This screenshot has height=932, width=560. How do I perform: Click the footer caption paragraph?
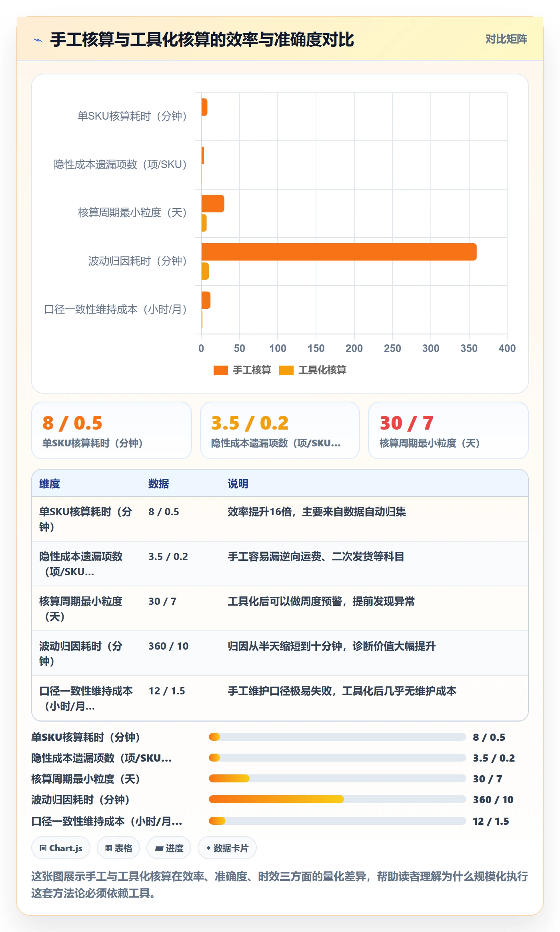[280, 884]
